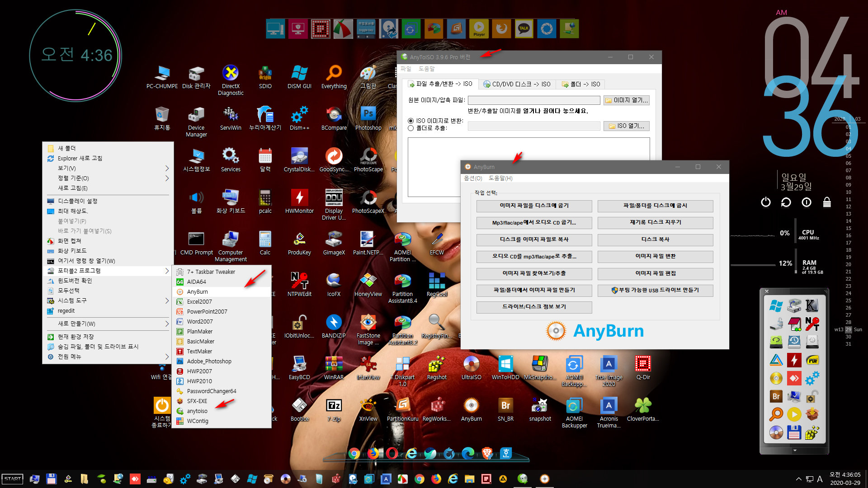Open the NTPWEdit desktop icon
This screenshot has height=488, width=868.
[x=299, y=285]
